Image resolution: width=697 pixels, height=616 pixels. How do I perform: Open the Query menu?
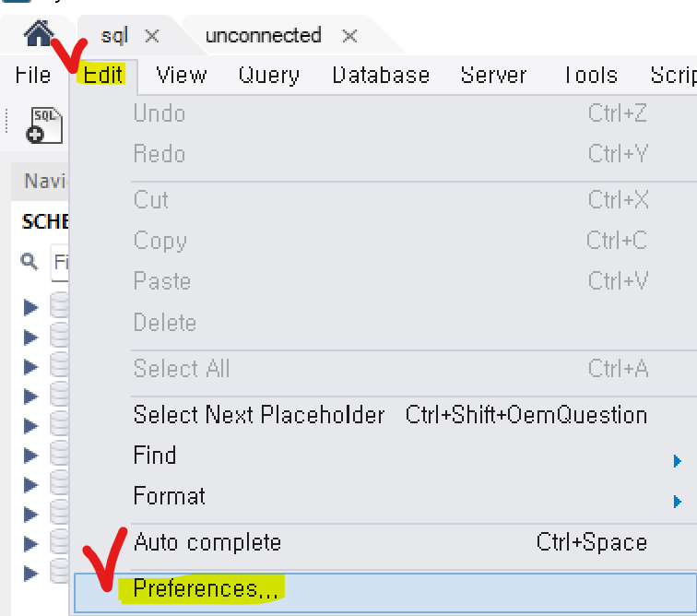(x=268, y=76)
